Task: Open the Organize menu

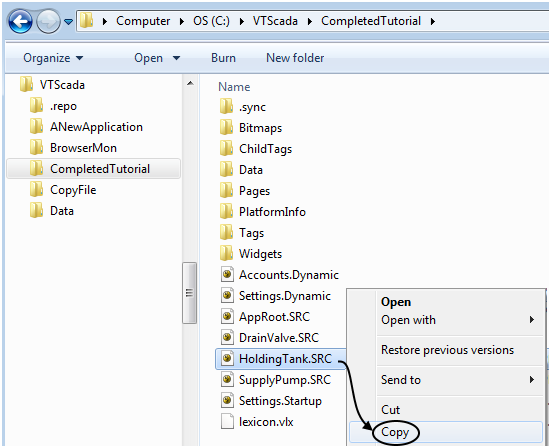Action: coord(53,58)
